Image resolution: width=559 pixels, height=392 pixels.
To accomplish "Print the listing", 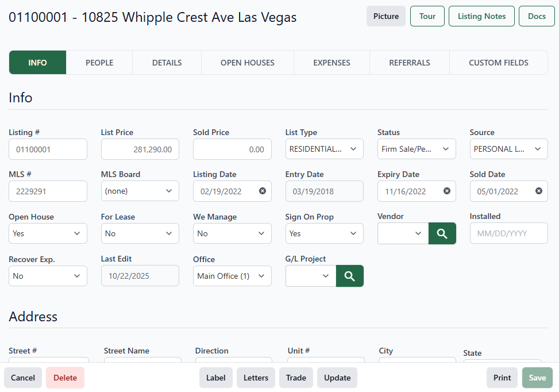I will (x=502, y=378).
